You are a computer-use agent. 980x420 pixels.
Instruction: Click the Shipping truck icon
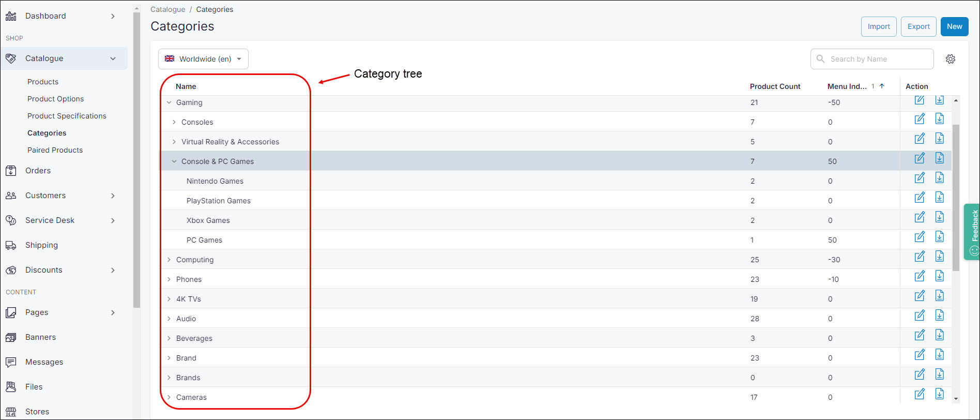point(11,245)
